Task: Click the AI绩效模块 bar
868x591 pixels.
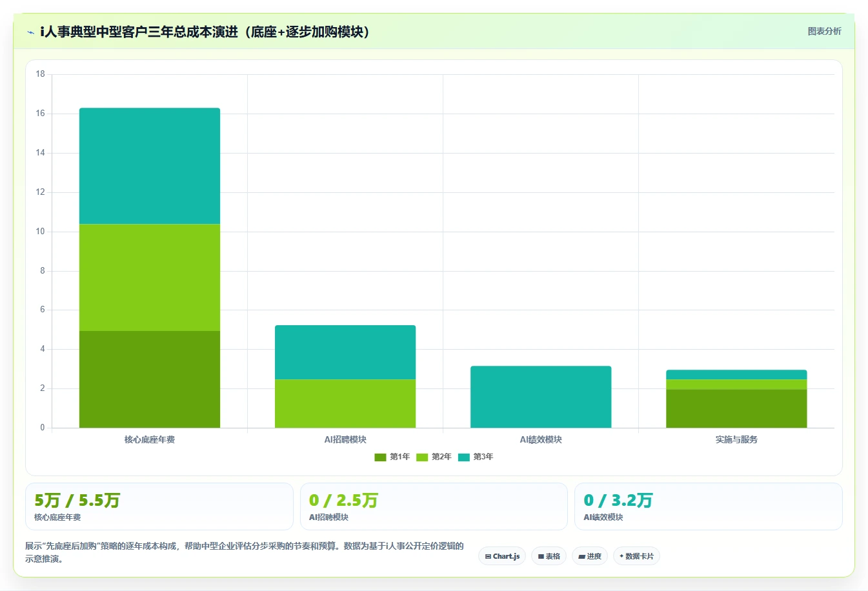Action: [x=541, y=397]
